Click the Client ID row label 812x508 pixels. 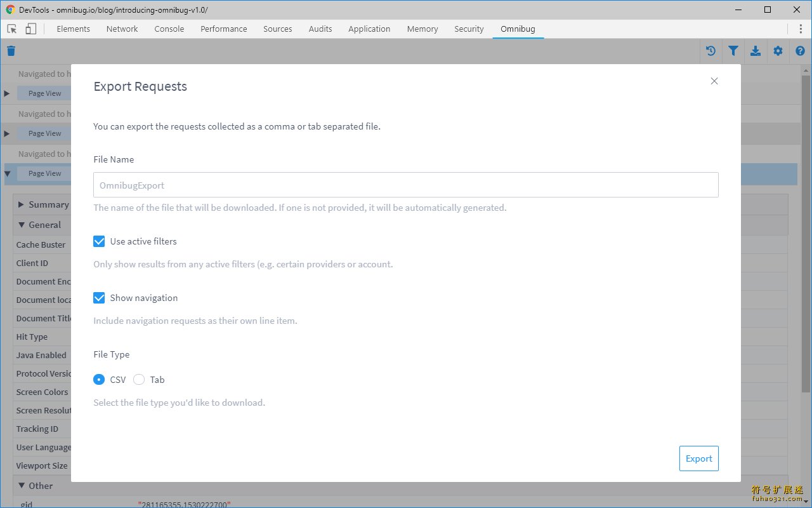tap(32, 263)
